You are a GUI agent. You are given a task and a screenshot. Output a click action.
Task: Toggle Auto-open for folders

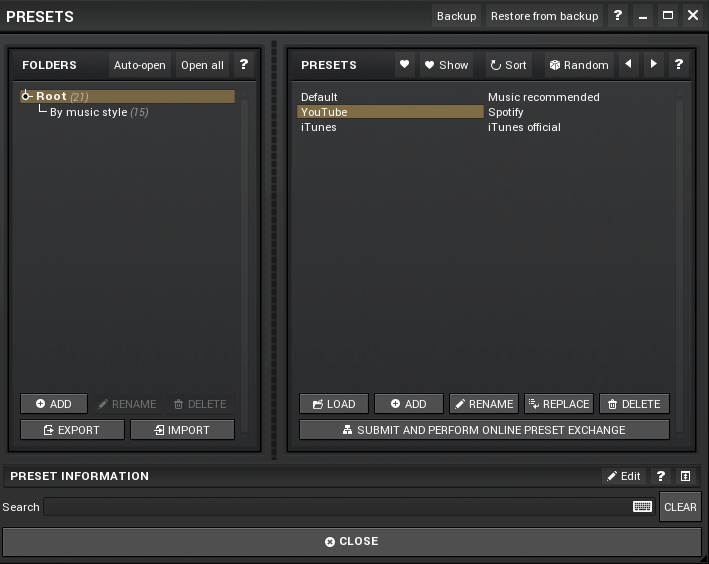coord(140,65)
